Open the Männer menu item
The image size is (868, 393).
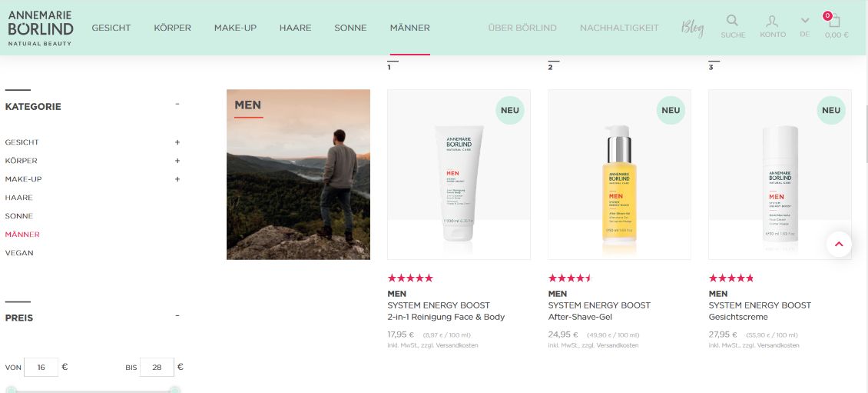[x=409, y=28]
